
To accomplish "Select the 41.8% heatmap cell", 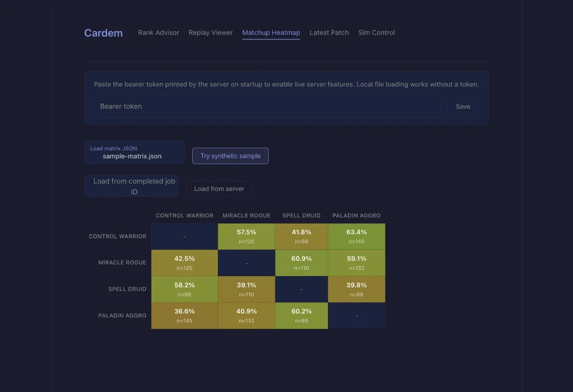I will (301, 236).
